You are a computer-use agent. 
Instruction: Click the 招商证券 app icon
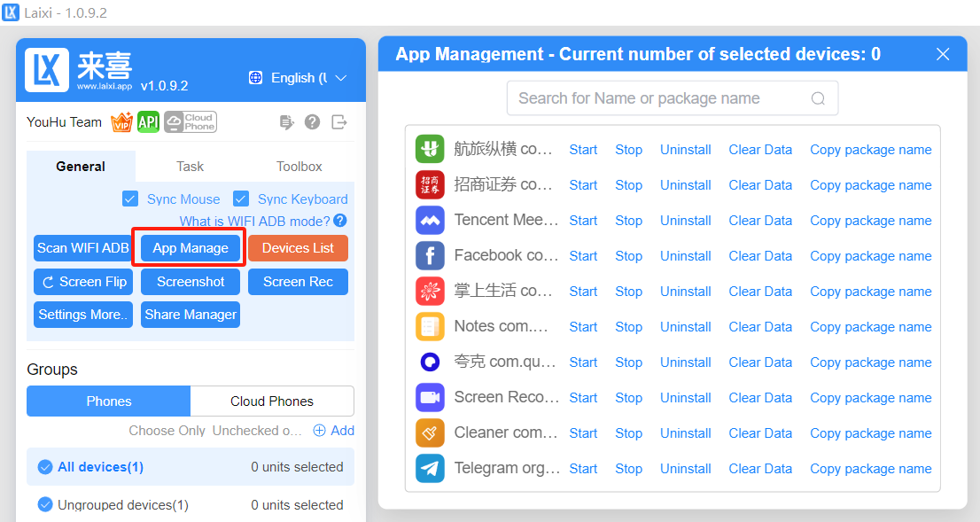tap(430, 184)
